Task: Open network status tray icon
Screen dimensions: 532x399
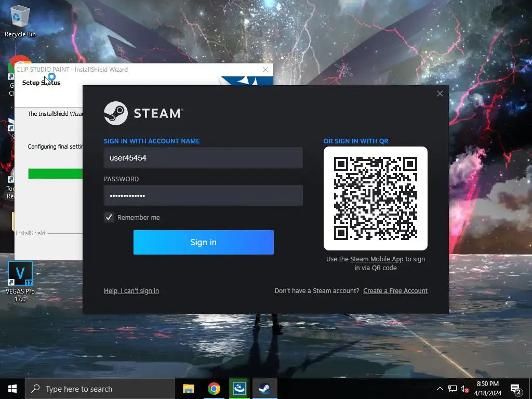Action: (453, 389)
